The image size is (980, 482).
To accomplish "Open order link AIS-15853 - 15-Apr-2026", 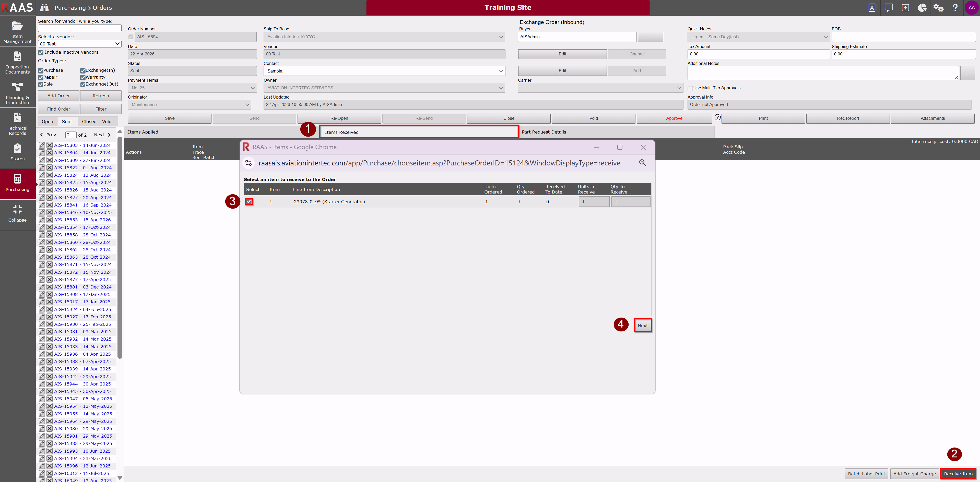I will click(x=82, y=220).
